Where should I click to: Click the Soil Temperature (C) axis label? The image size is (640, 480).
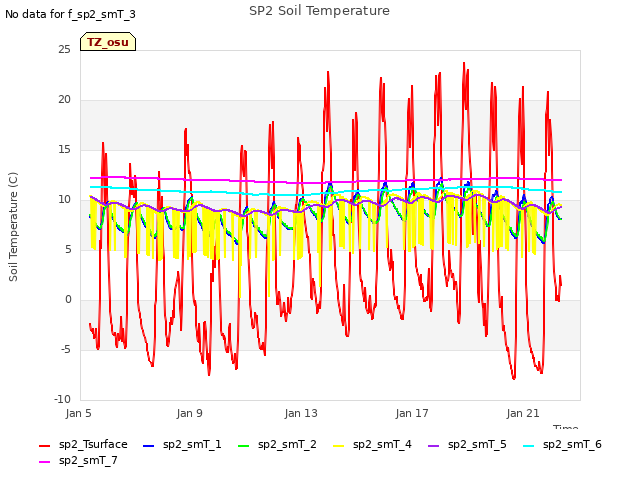13,227
